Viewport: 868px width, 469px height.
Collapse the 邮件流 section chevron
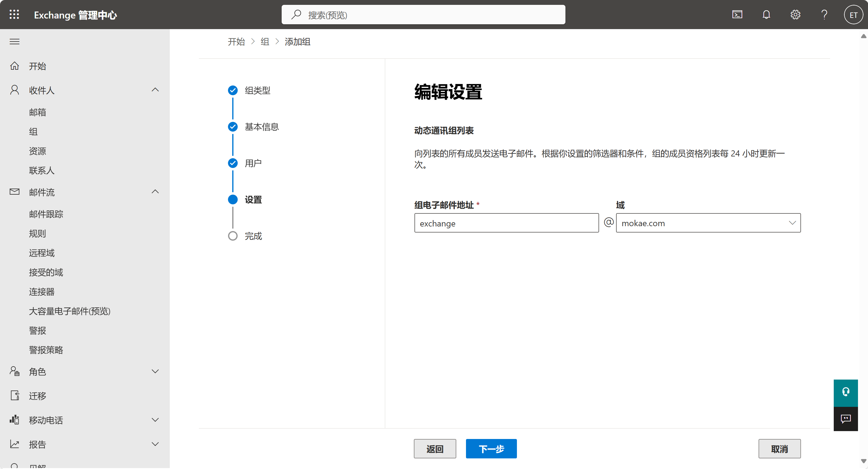point(155,192)
